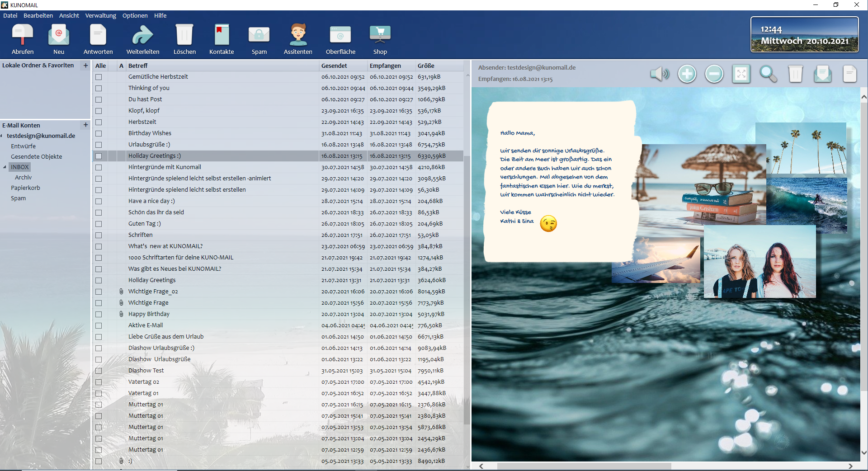Check the box for Schriften email
Image resolution: width=868 pixels, height=471 pixels.
(99, 235)
